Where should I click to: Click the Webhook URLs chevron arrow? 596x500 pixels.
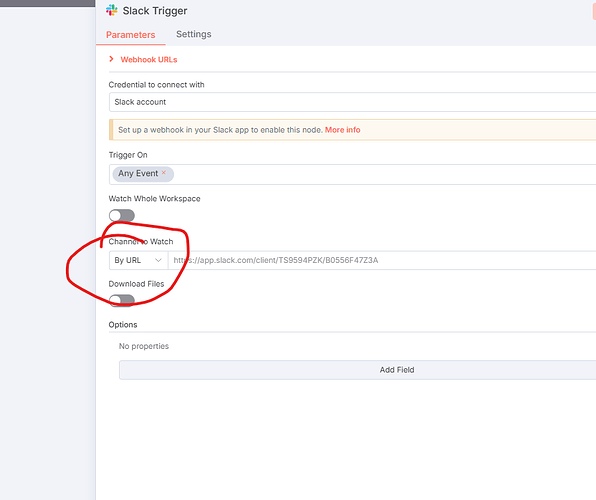tap(111, 59)
